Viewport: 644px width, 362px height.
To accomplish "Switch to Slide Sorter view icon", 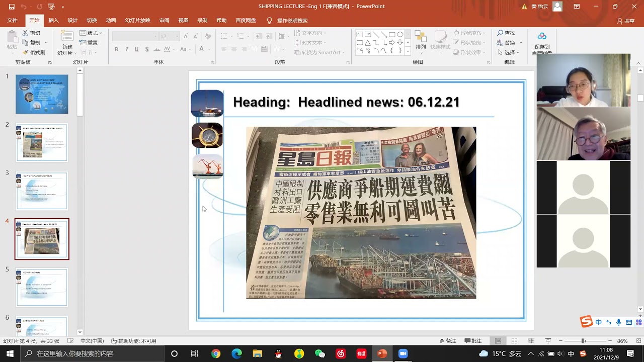I will 514,341.
